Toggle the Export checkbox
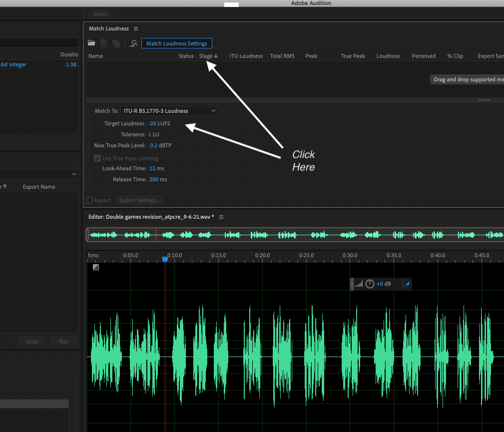The image size is (504, 432). tap(90, 200)
